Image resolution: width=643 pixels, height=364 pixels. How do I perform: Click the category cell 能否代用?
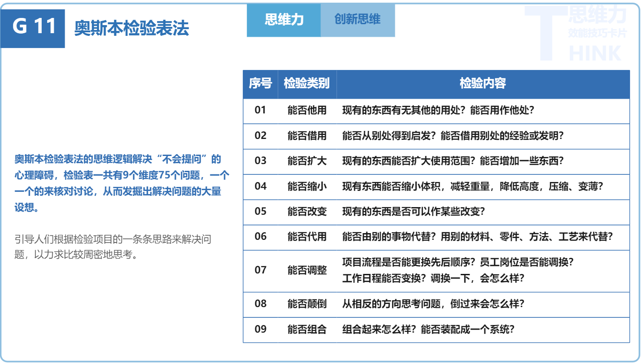(307, 237)
